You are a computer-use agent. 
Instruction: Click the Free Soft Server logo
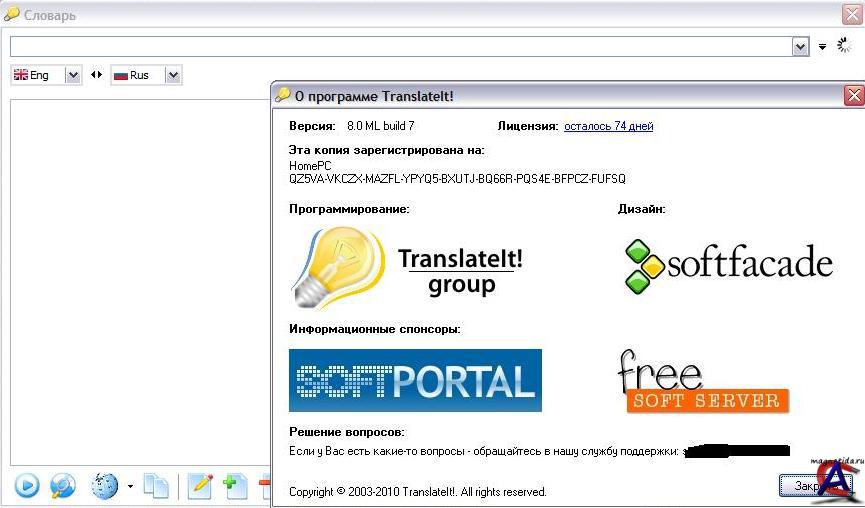point(703,382)
